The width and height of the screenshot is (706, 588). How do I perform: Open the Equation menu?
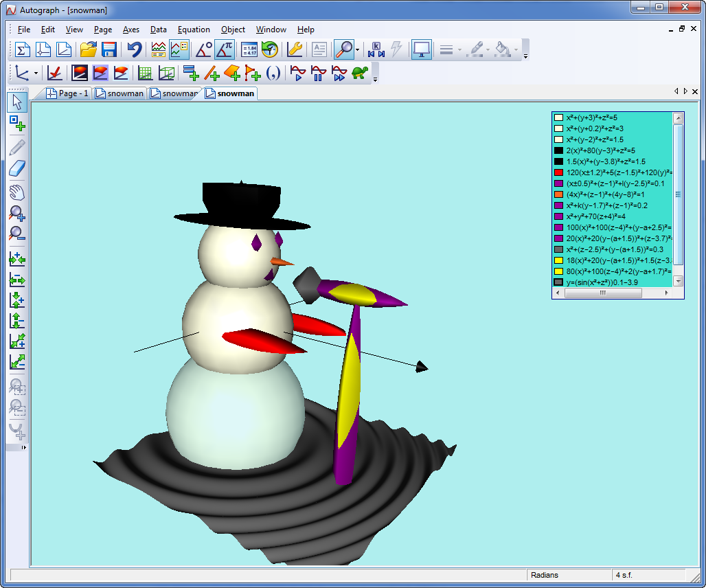(194, 30)
